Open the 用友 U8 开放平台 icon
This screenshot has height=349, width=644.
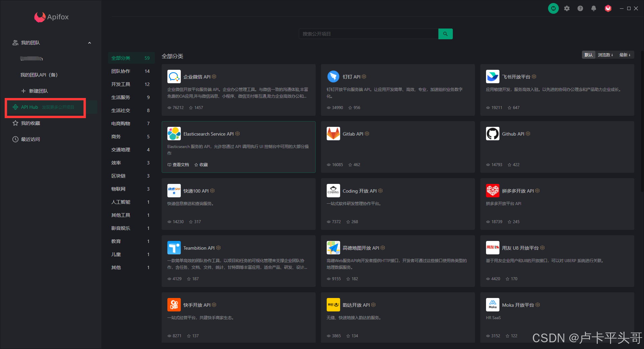tap(493, 248)
